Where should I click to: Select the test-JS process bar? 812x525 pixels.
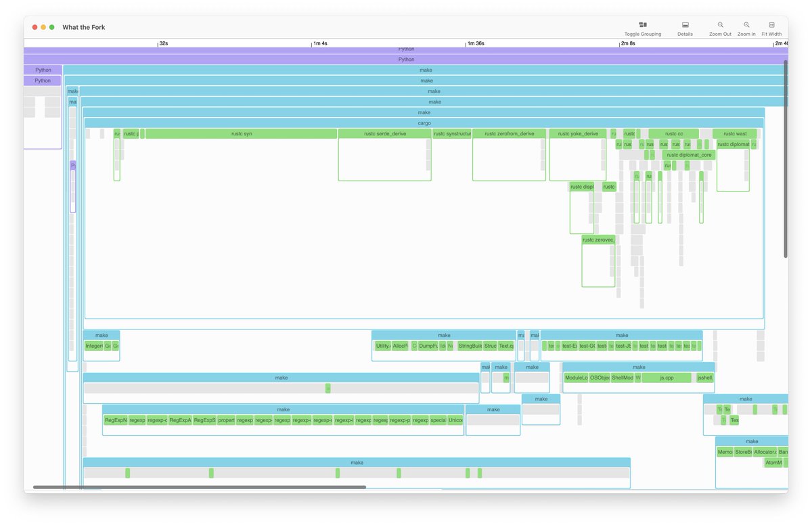coord(624,346)
